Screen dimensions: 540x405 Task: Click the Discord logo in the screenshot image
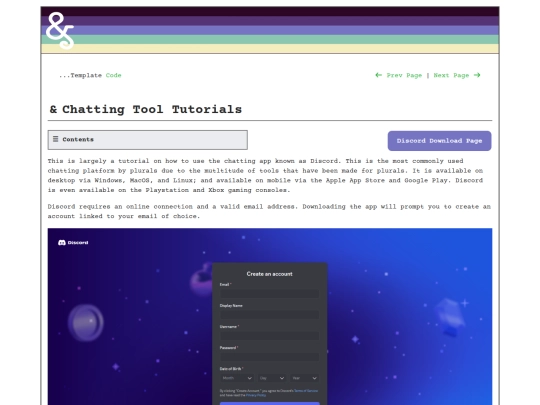[x=73, y=242]
